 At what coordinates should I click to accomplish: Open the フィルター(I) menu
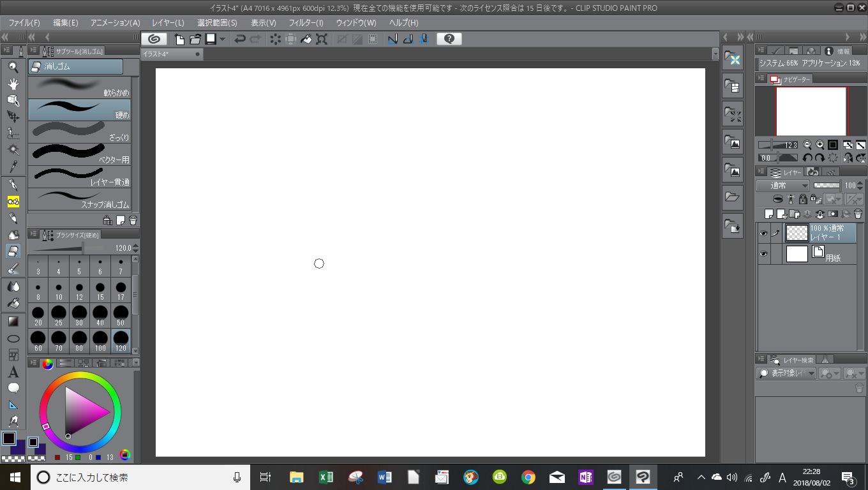click(x=306, y=23)
